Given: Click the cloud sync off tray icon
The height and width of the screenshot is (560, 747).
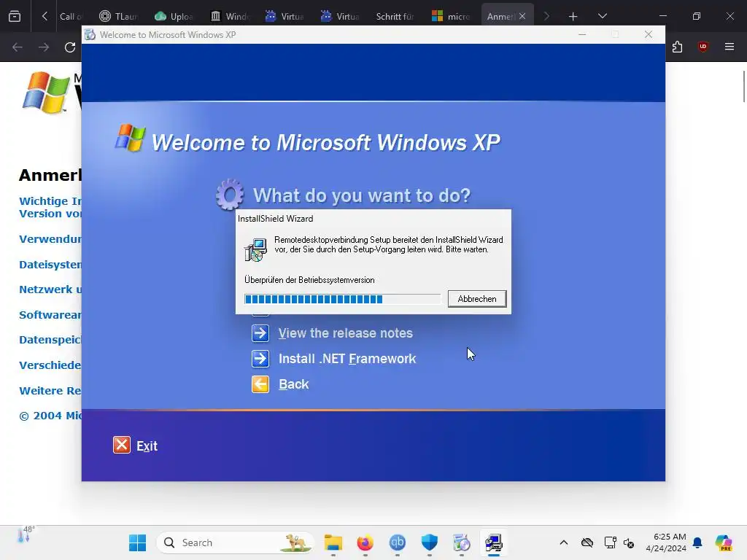Looking at the screenshot, I should click(587, 542).
